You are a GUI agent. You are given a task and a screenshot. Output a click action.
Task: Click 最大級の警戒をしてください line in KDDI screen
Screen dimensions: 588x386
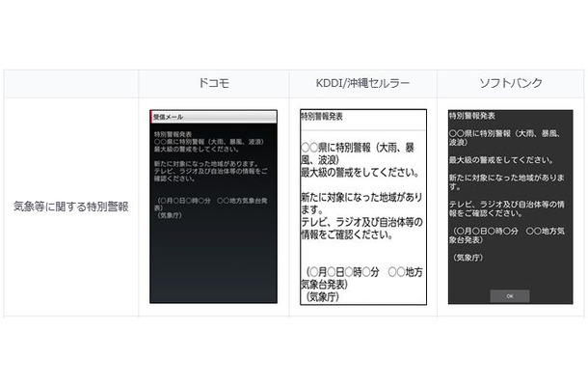tap(361, 173)
